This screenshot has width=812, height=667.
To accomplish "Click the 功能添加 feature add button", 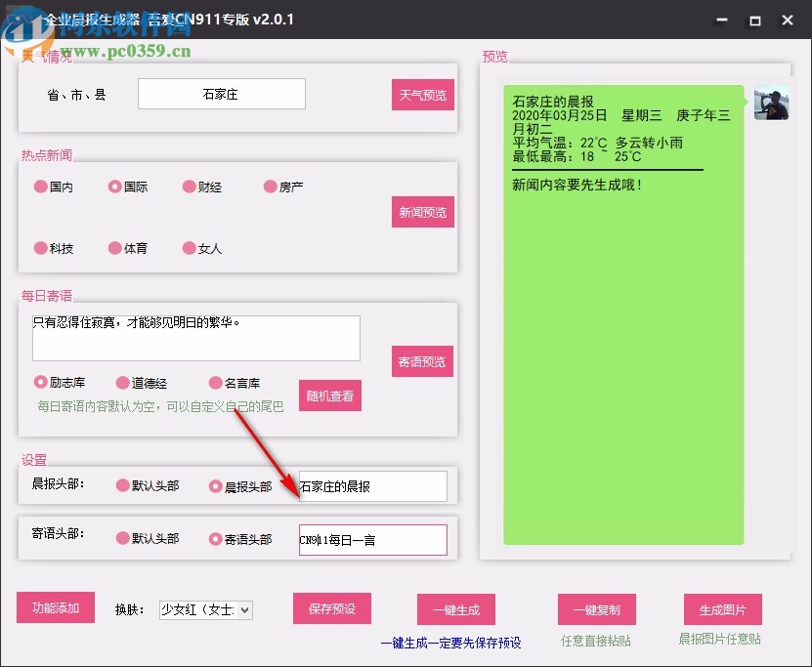I will coord(55,607).
